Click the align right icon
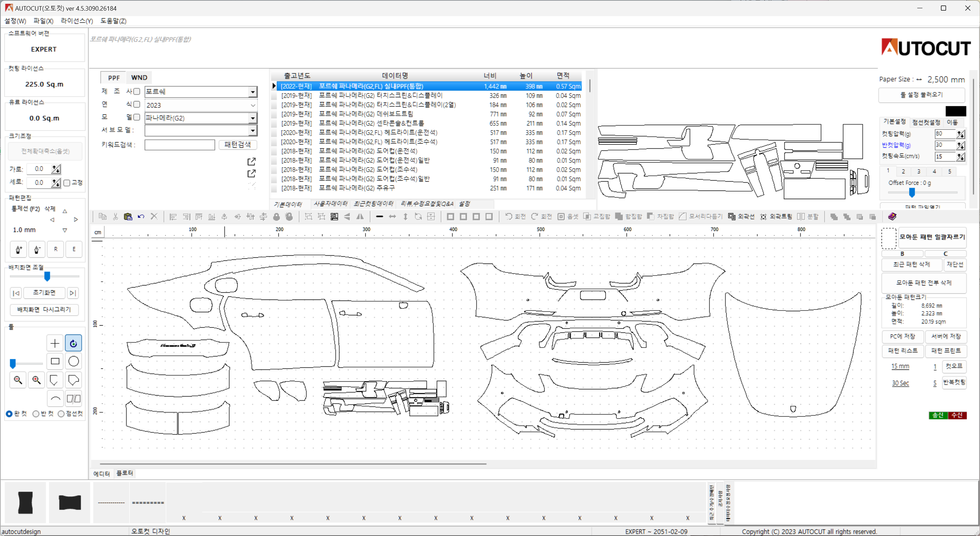 (186, 217)
